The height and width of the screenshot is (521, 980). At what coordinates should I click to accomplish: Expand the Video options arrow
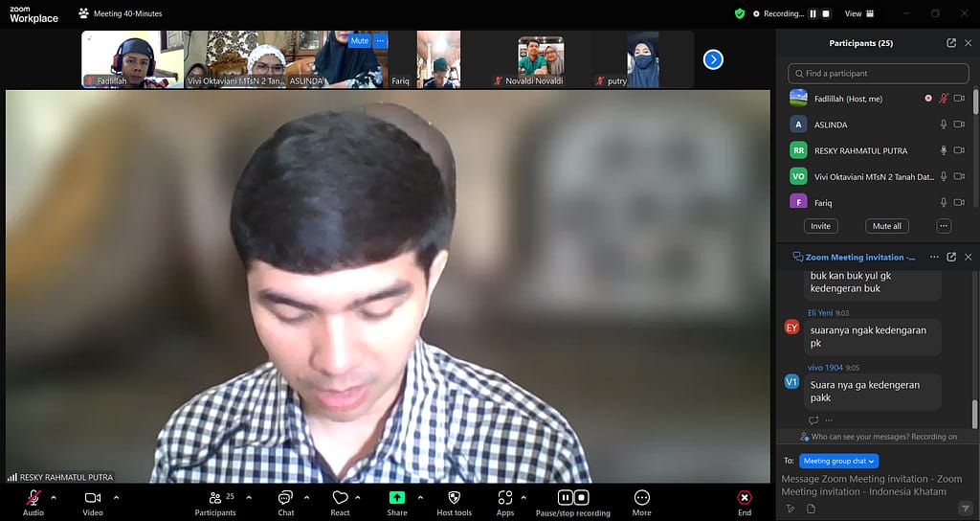click(x=116, y=497)
